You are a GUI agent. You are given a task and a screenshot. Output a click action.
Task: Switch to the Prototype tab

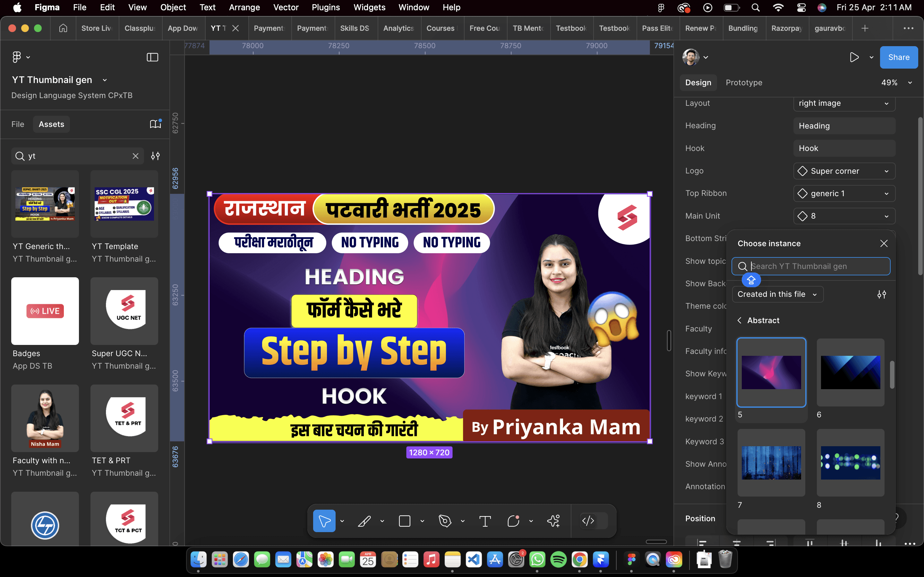[x=744, y=83]
